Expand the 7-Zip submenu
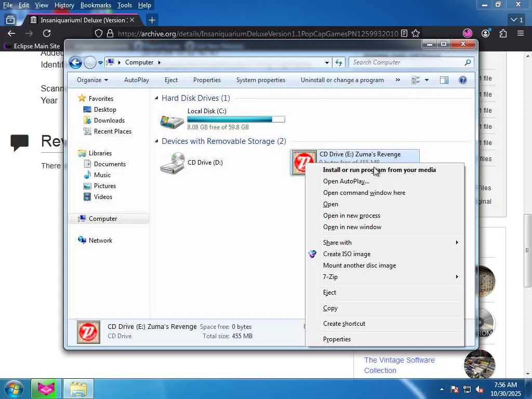532x399 pixels. (385, 277)
